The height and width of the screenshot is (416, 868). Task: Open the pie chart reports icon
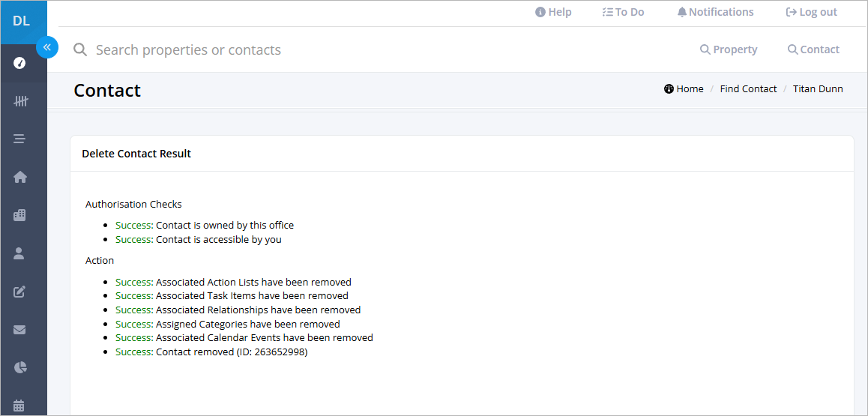click(x=20, y=367)
